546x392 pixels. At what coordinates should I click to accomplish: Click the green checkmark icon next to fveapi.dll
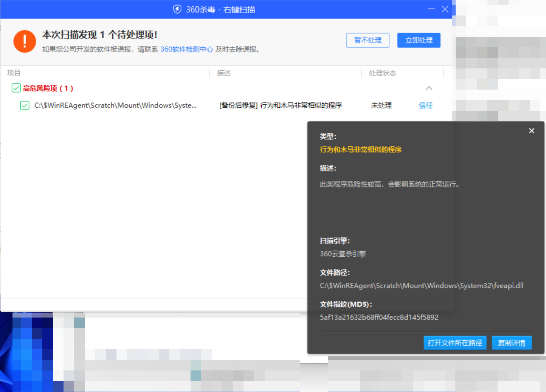[24, 105]
